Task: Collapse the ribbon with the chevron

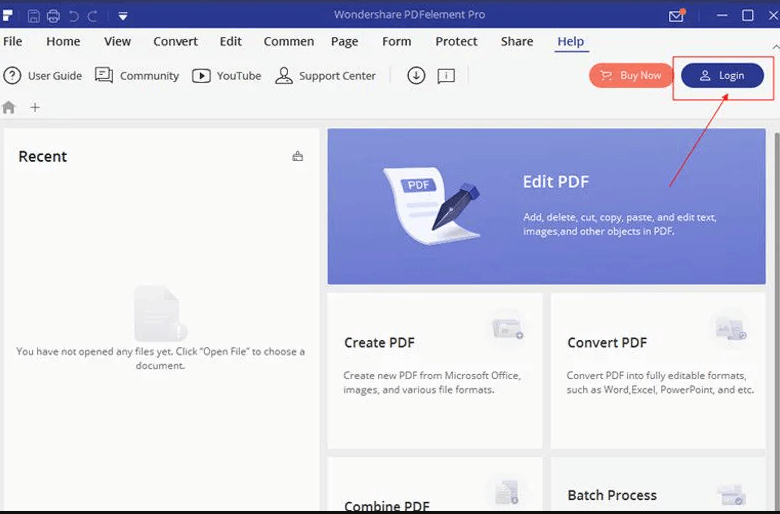Action: click(x=776, y=46)
